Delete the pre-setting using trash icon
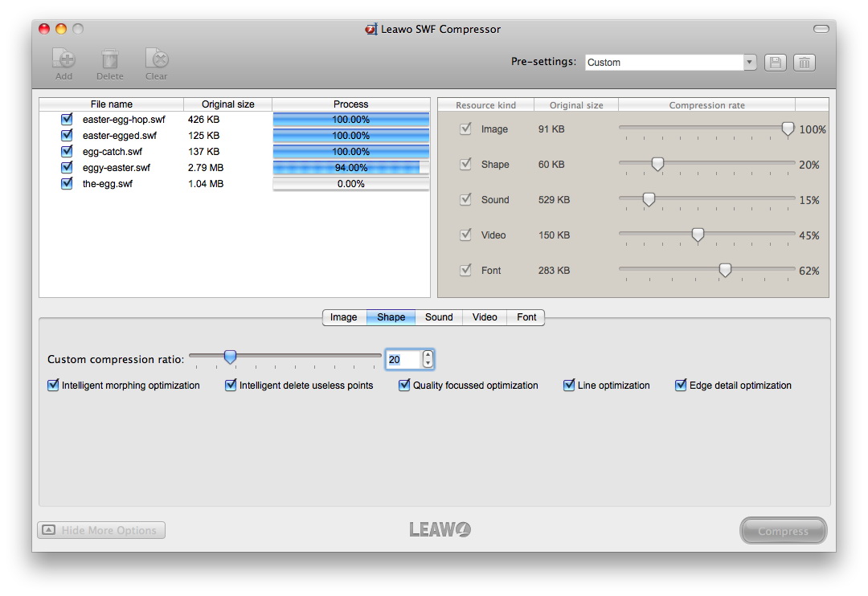 [805, 63]
